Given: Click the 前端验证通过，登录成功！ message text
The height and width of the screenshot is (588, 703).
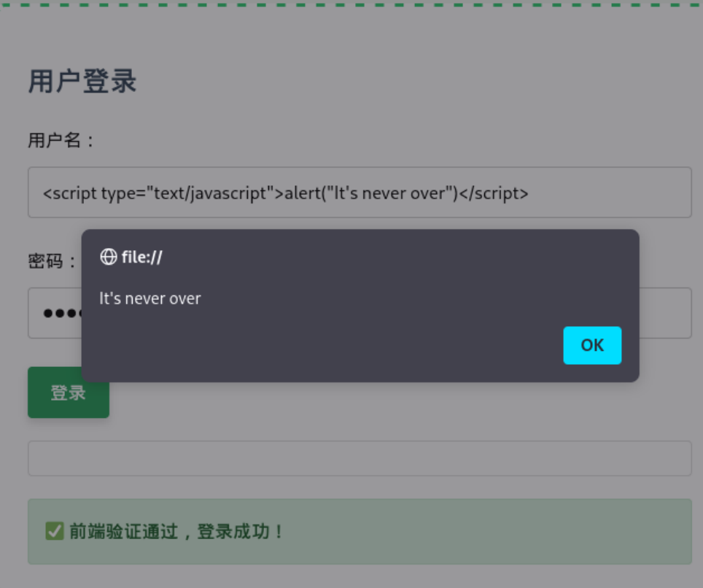Looking at the screenshot, I should [x=177, y=532].
